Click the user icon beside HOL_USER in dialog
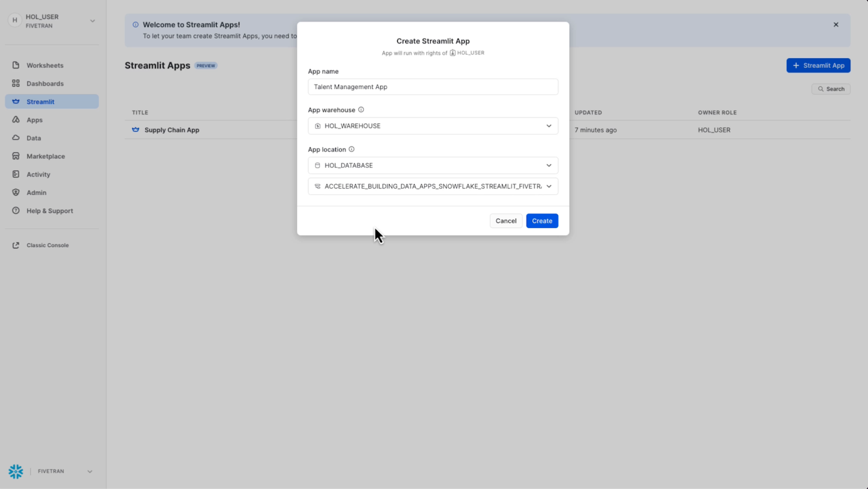Screen dimensions: 868x489 click(452, 53)
